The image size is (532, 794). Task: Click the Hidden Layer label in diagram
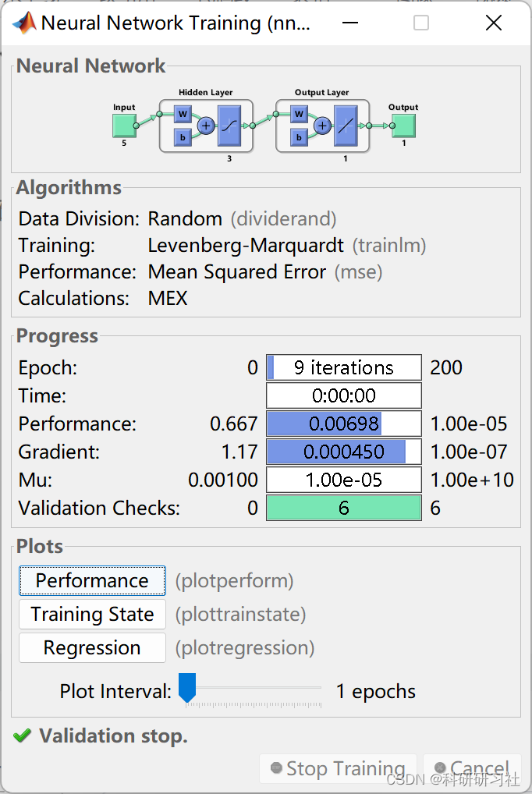coord(206,92)
